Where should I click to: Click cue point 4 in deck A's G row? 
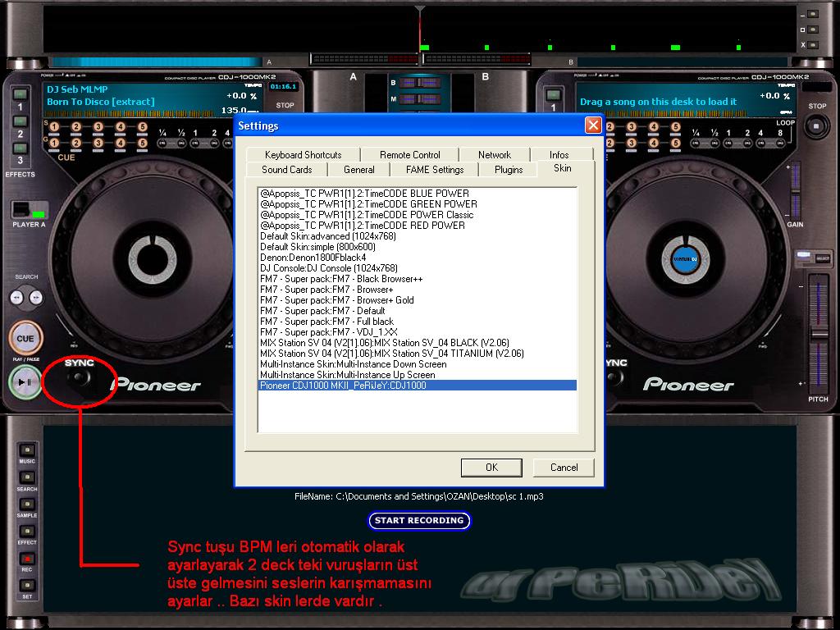[120, 143]
